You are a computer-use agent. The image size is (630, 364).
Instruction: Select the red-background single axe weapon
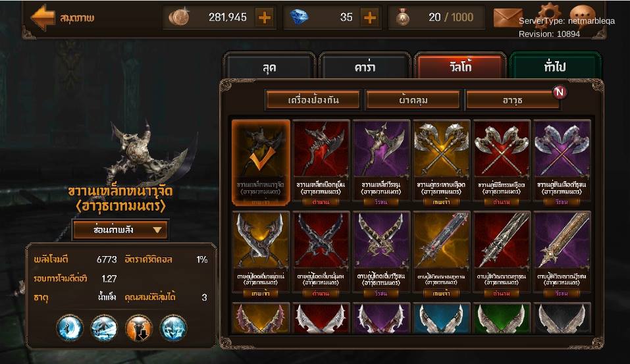[321, 163]
